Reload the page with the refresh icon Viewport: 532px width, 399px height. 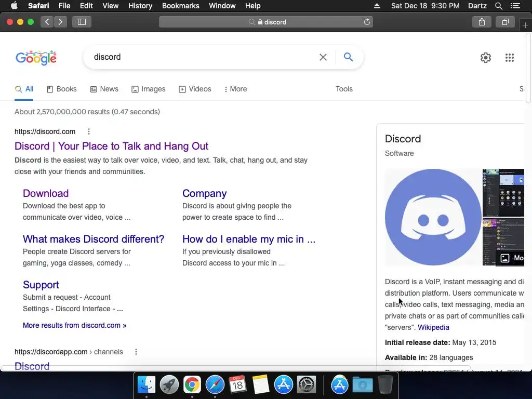[x=367, y=22]
